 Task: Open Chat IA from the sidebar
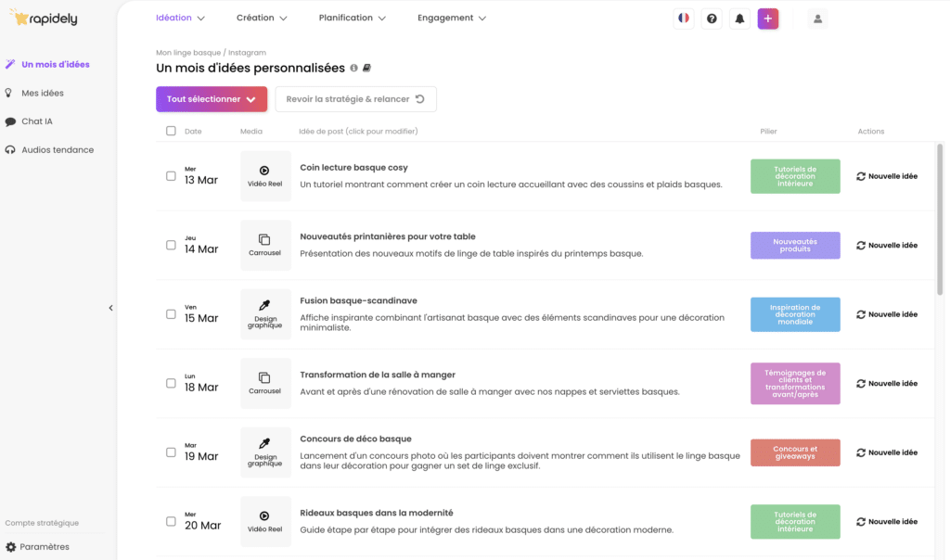[x=37, y=121]
